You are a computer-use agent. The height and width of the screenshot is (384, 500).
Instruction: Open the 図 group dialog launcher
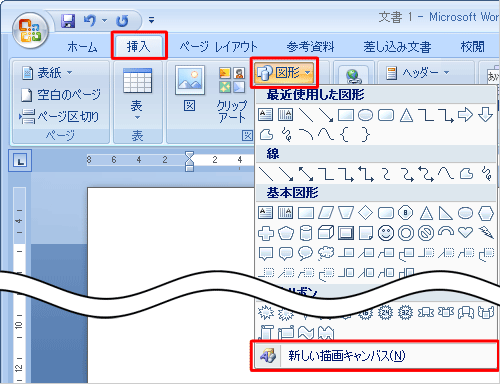247,136
